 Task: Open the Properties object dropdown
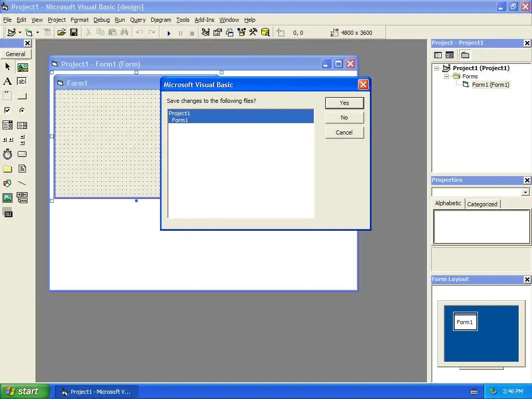point(525,192)
